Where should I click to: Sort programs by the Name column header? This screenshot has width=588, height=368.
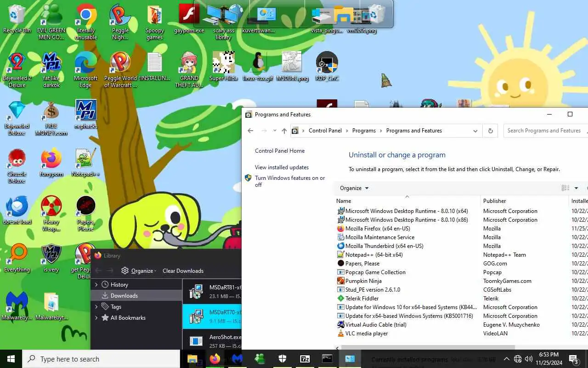pos(407,201)
